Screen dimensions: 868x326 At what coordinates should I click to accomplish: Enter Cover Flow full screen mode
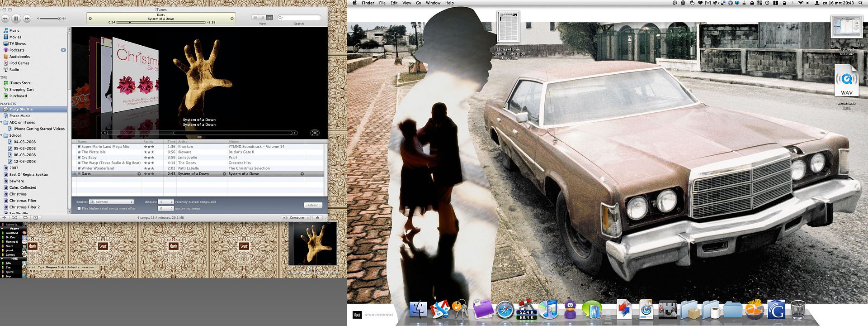(315, 133)
